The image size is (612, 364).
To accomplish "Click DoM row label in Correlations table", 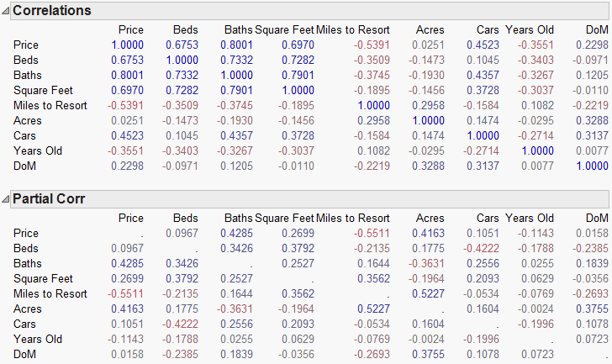I will pyautogui.click(x=24, y=166).
